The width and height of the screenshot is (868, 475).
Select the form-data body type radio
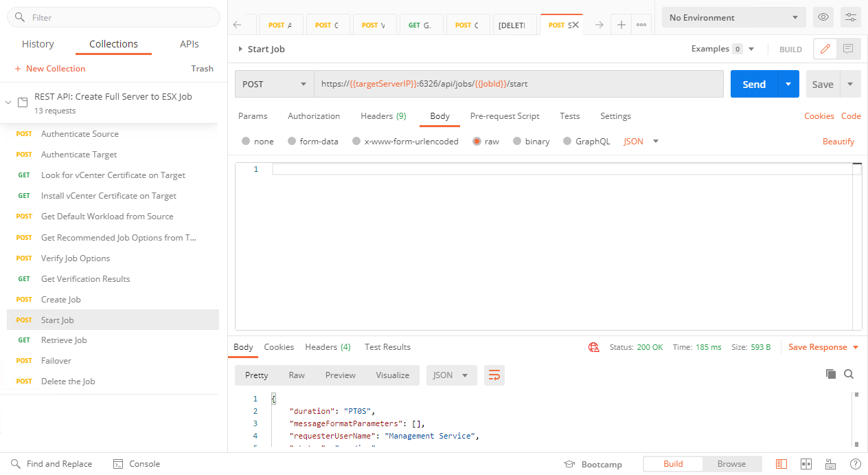(292, 142)
